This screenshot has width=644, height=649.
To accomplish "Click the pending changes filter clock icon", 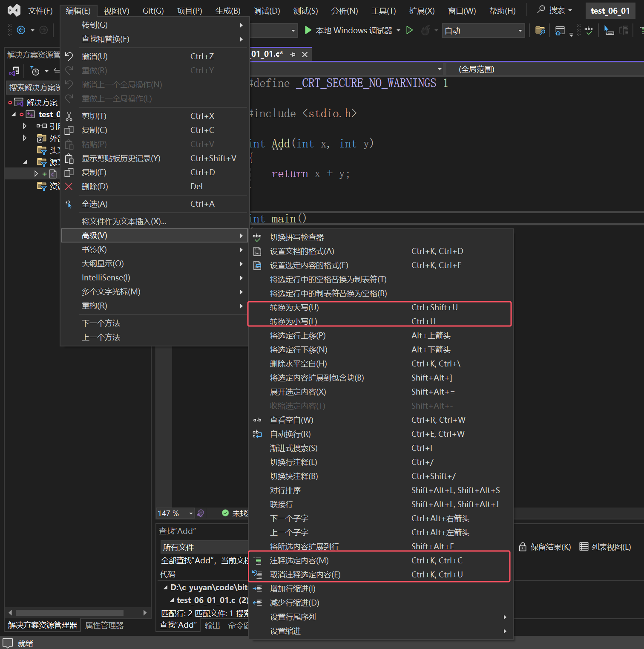I will pos(35,71).
